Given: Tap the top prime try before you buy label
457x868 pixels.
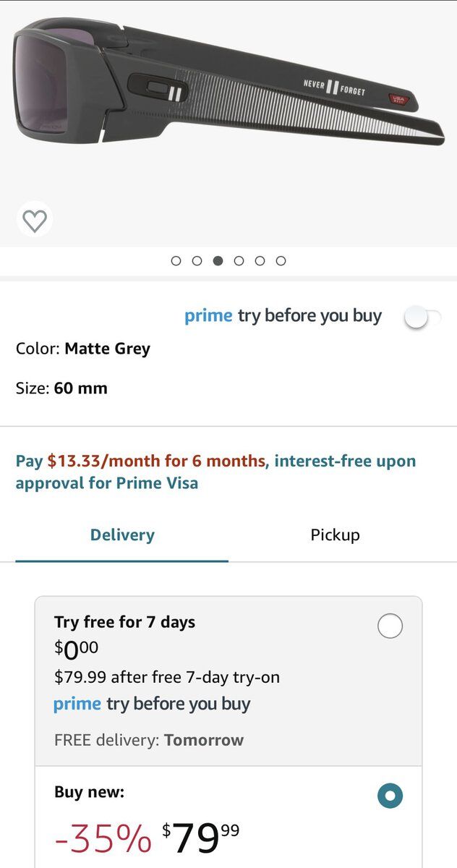Looking at the screenshot, I should 283,316.
